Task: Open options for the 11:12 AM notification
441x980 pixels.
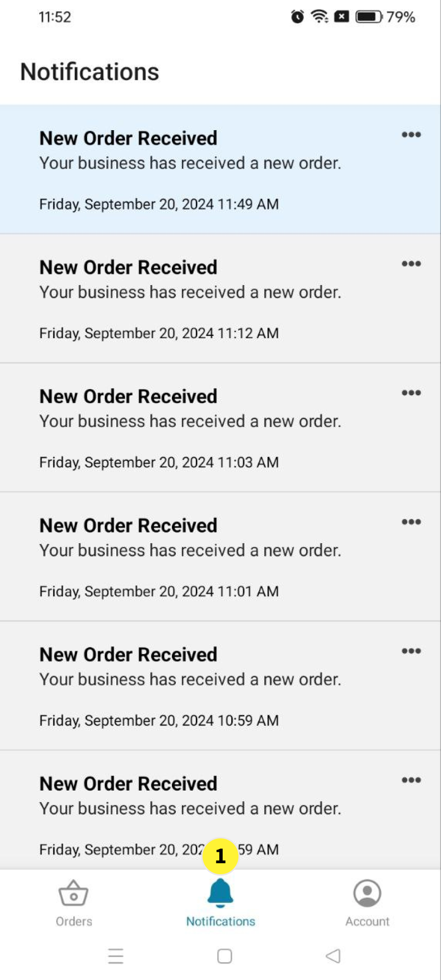Action: [411, 264]
